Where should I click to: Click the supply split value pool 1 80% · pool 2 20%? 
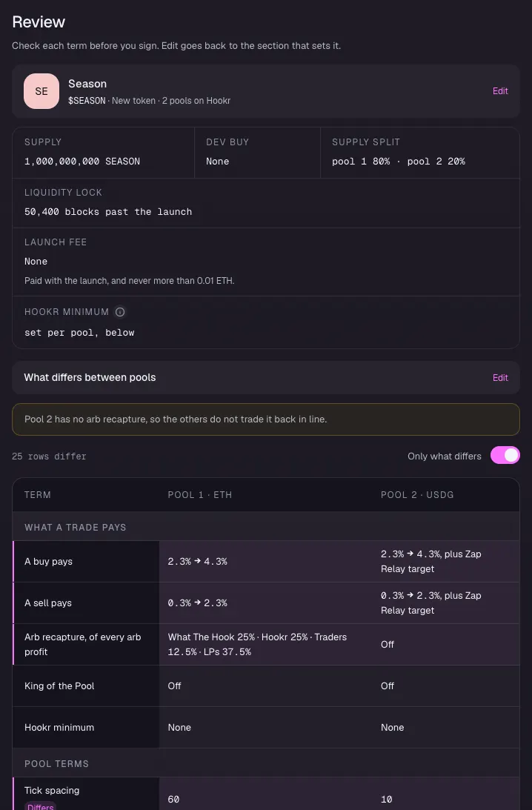tap(398, 161)
